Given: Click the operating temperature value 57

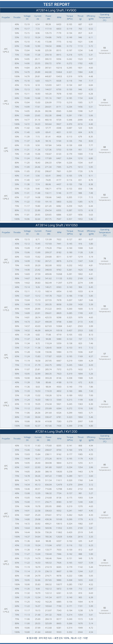Looking at the screenshot, I should point(105,354).
